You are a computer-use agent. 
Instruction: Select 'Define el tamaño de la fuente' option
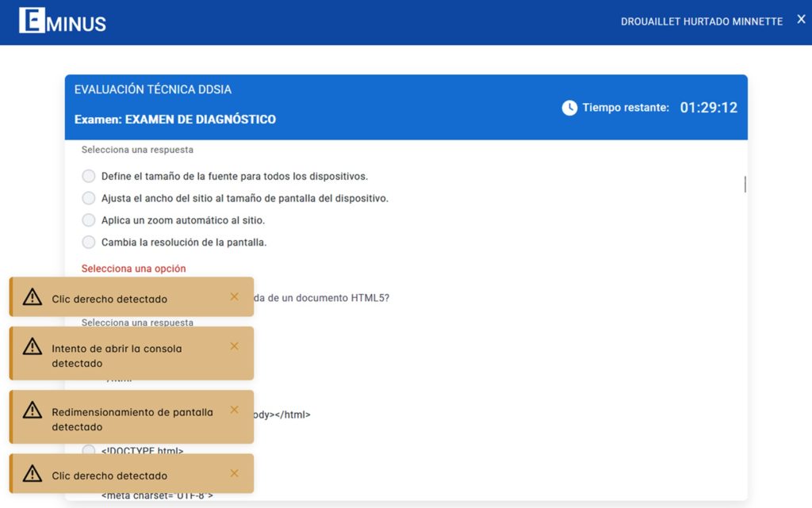(89, 176)
